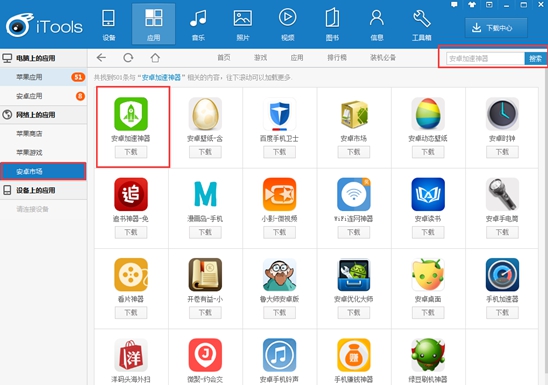548x385 pixels.
Task: Open the 安卓时钟 clock icon
Action: (502, 114)
